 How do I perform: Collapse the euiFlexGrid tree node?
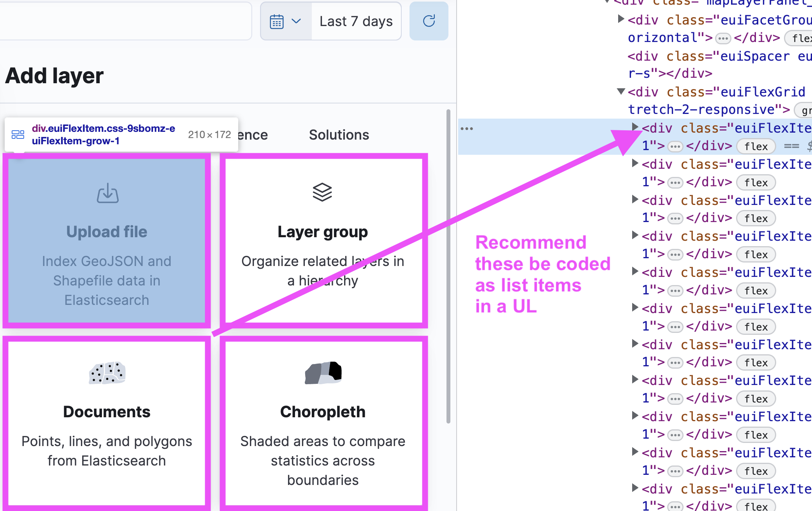620,92
